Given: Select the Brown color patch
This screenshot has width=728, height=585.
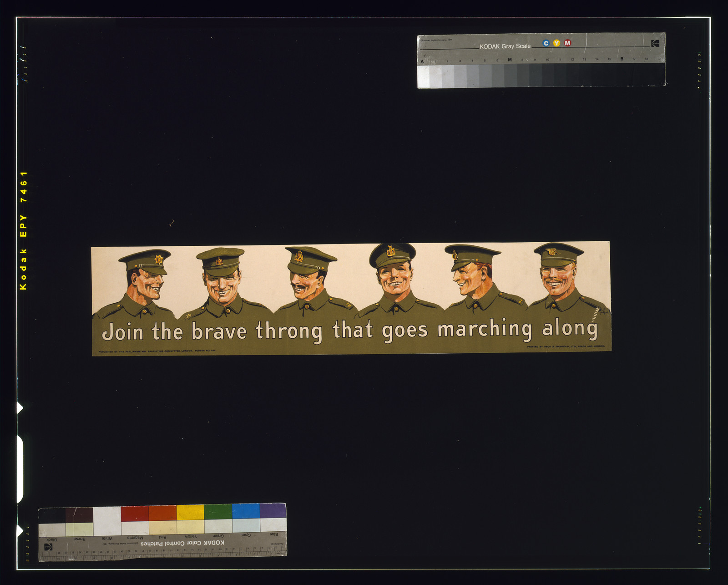Looking at the screenshot, I should pyautogui.click(x=79, y=515).
